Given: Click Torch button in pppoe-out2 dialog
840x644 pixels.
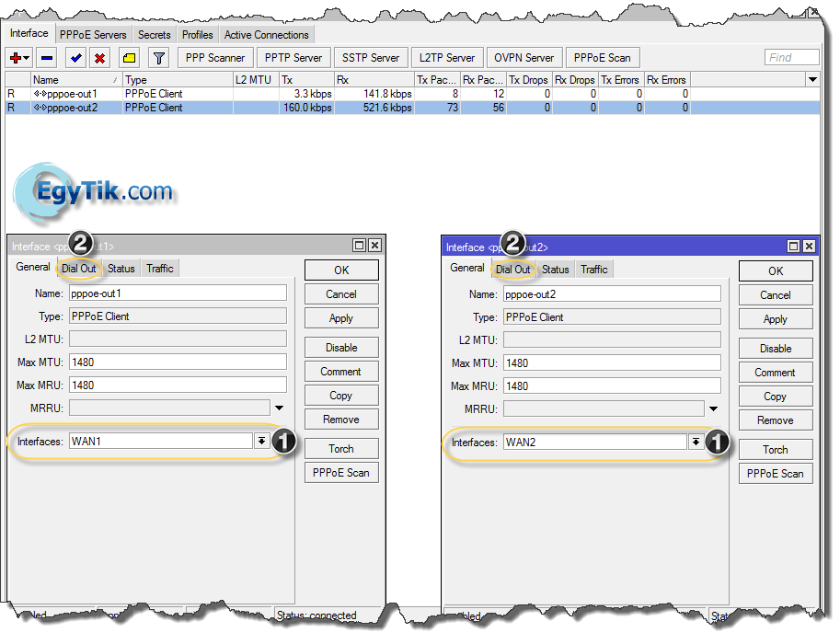Looking at the screenshot, I should (x=776, y=450).
